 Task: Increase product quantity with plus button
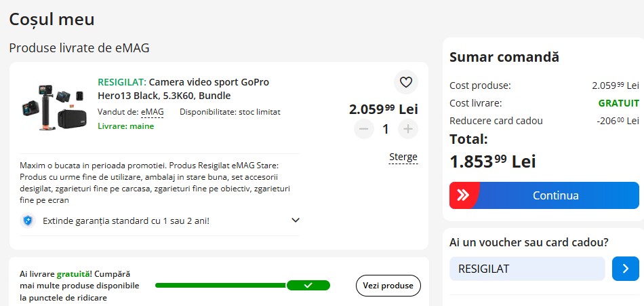point(407,129)
